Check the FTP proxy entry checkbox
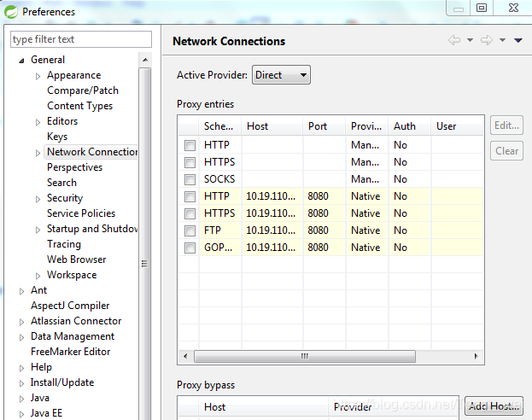Screen dimensions: 532x420 point(190,230)
